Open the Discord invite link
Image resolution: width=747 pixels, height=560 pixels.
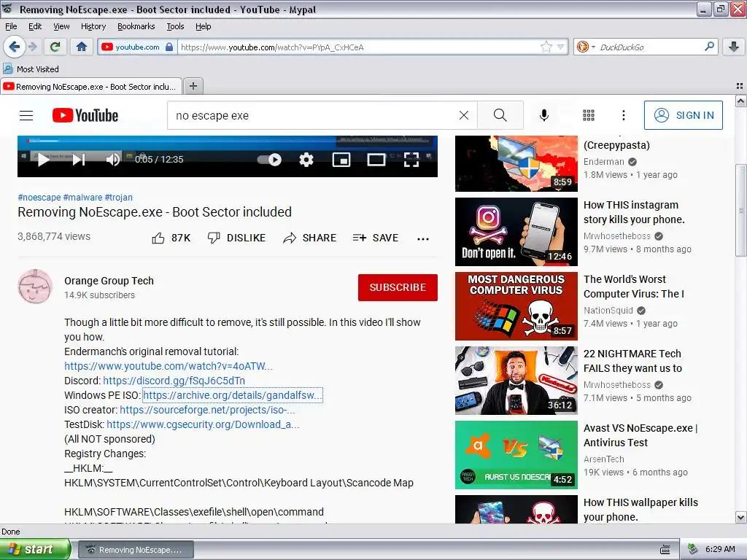click(x=174, y=381)
